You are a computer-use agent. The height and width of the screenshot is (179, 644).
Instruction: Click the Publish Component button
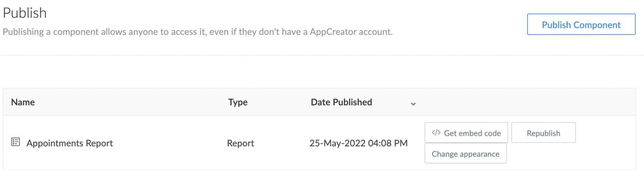(x=581, y=24)
